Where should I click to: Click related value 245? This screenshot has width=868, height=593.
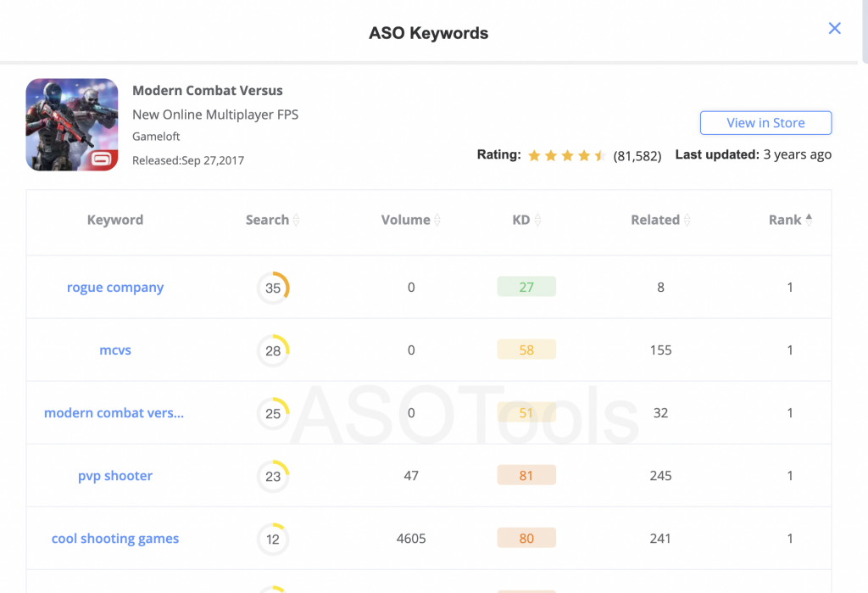[660, 476]
